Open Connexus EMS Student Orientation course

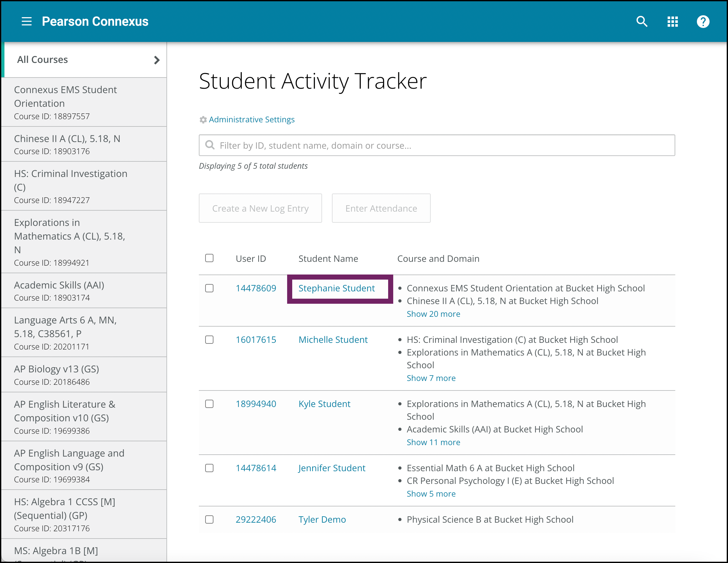click(84, 102)
